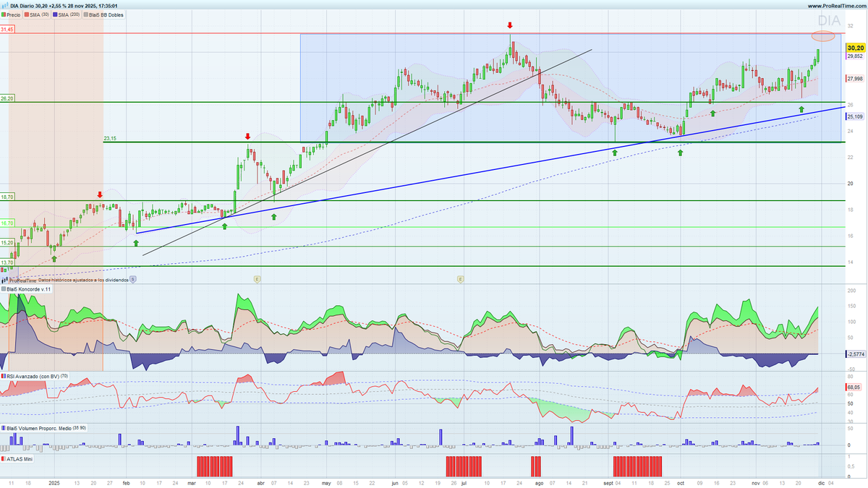Image resolution: width=868 pixels, height=488 pixels.
Task: Click the 25,109 SMA value tag
Action: (x=855, y=116)
